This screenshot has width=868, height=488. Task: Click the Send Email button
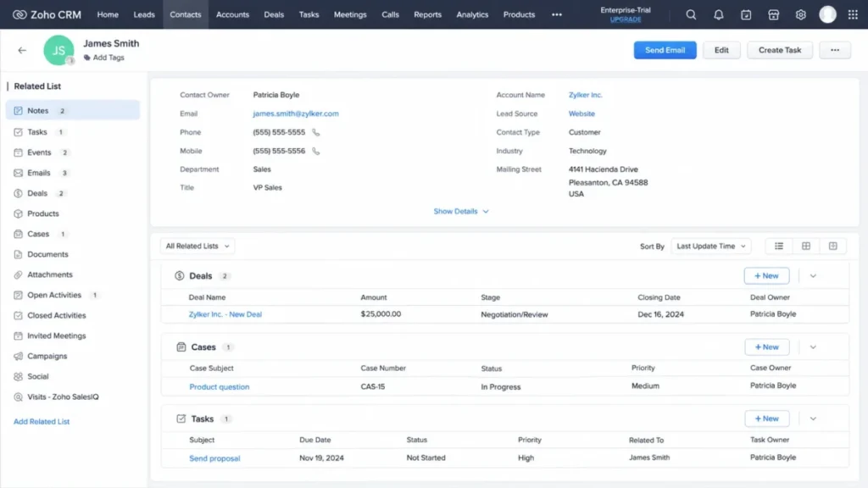coord(665,50)
